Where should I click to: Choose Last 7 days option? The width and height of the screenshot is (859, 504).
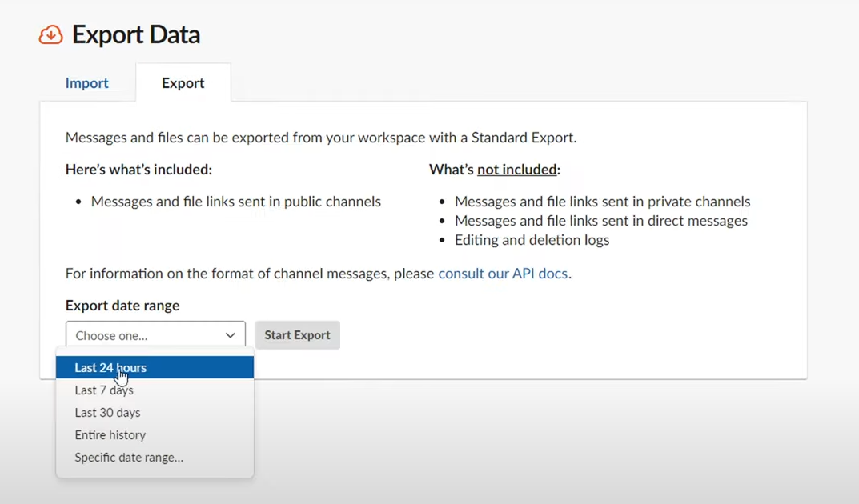pos(155,390)
